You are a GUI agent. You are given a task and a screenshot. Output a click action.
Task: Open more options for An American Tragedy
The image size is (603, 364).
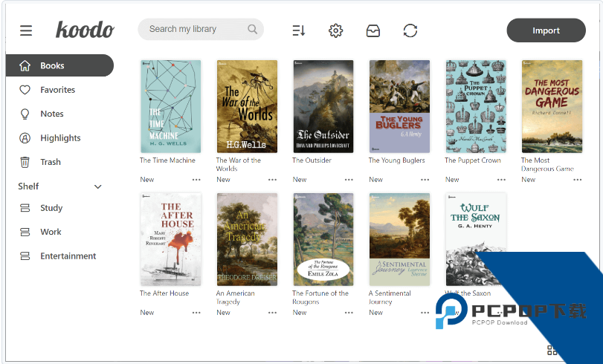click(x=272, y=313)
